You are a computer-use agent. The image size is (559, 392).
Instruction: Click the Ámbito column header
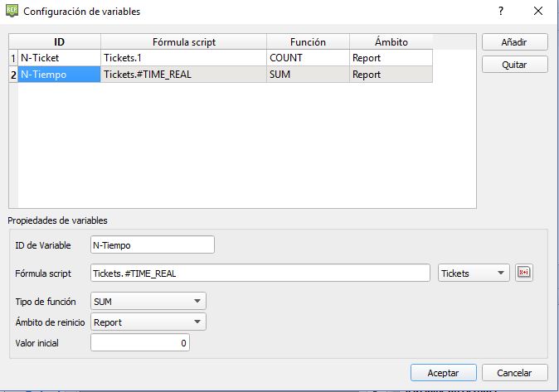391,41
